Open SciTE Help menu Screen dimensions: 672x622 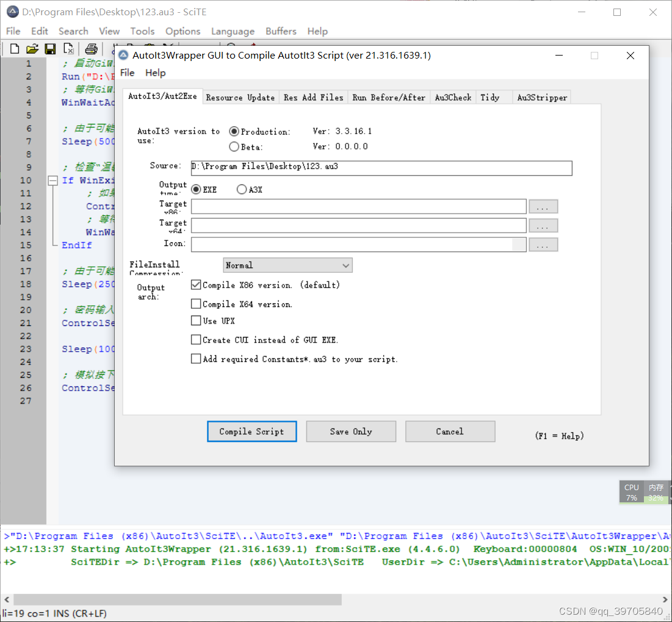point(317,31)
